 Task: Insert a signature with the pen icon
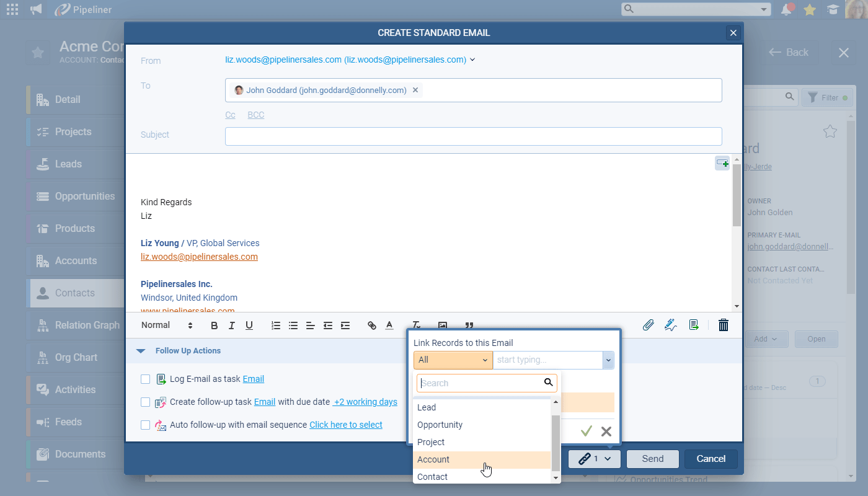671,325
